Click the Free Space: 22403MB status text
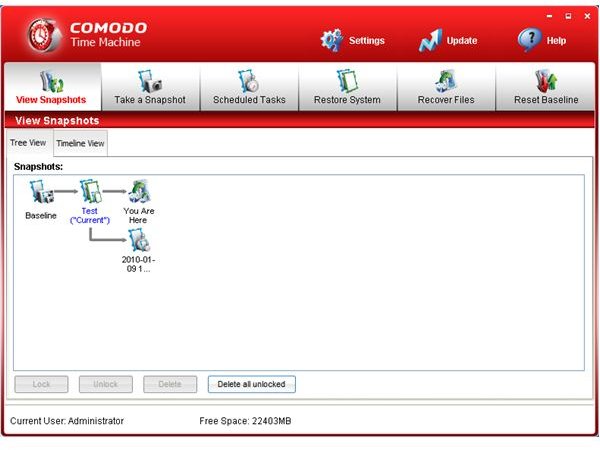The width and height of the screenshot is (600, 450). [245, 421]
